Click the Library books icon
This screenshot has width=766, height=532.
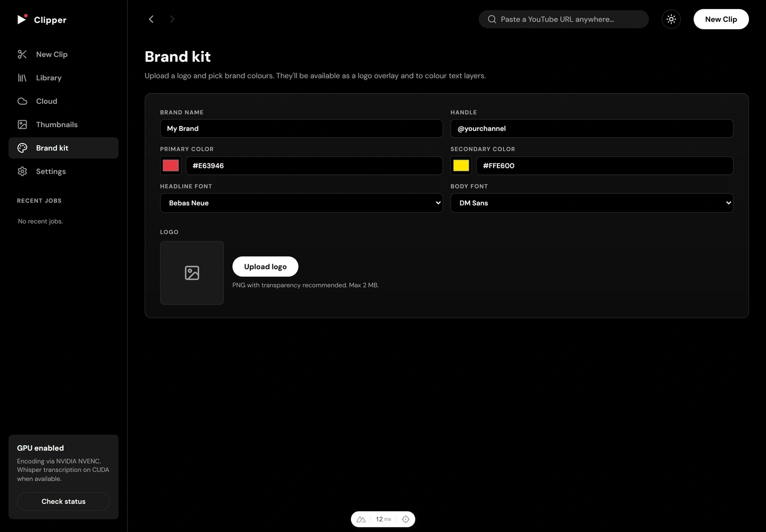(22, 78)
